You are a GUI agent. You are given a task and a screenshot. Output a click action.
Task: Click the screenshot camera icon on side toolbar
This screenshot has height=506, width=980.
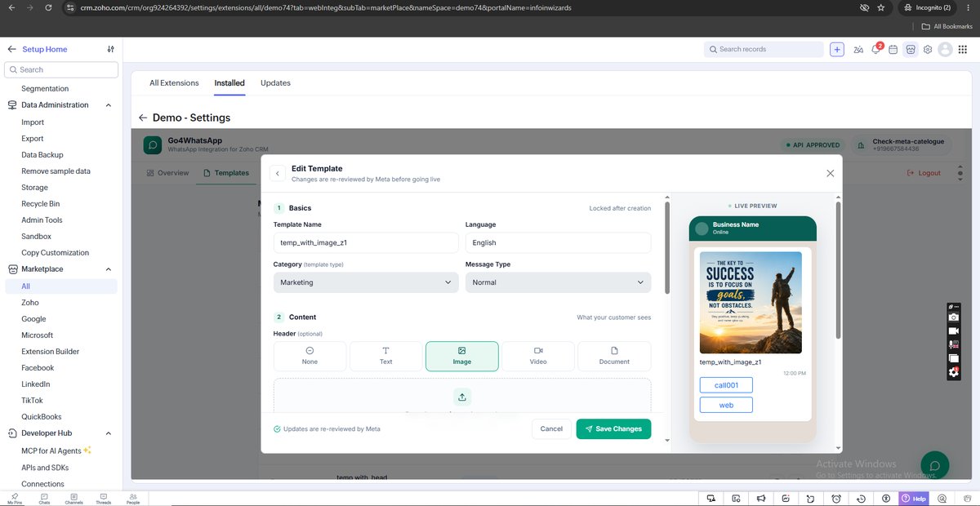(x=953, y=317)
